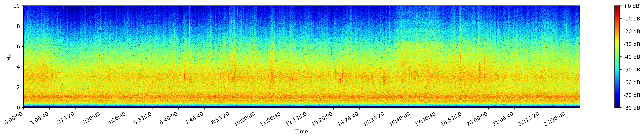Click the 8 Hz y-axis tick label
Image resolution: width=644 pixels, height=138 pixels.
[x=19, y=26]
